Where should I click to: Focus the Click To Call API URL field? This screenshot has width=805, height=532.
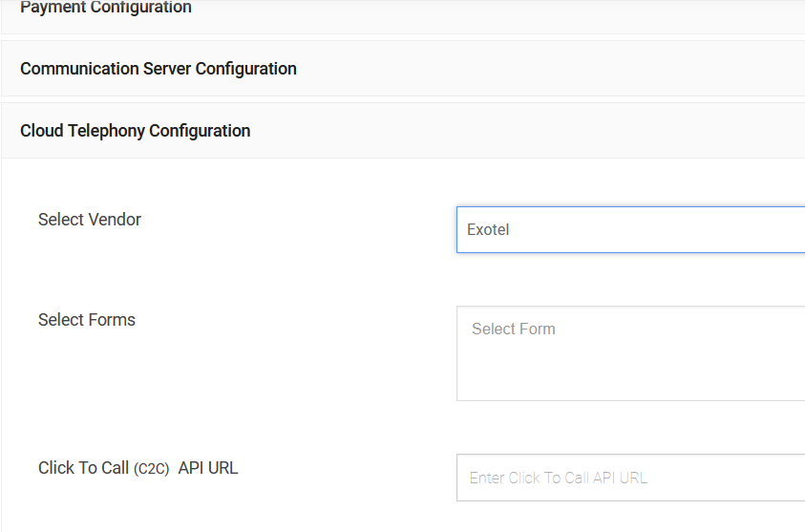pos(630,478)
